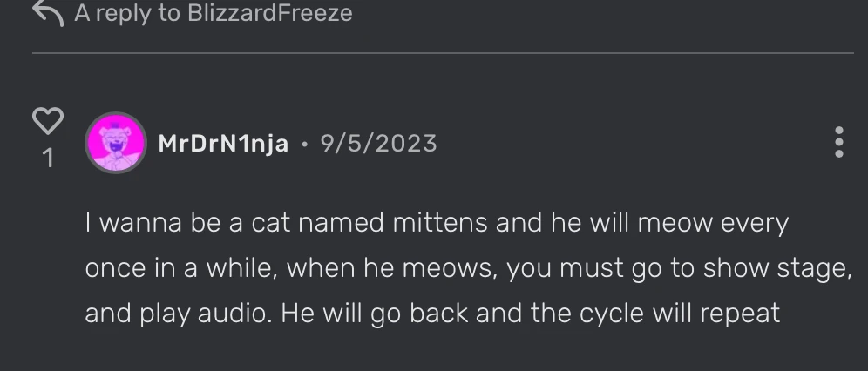Image resolution: width=868 pixels, height=371 pixels.
Task: Click the last line about the cycle repeating
Action: point(431,313)
